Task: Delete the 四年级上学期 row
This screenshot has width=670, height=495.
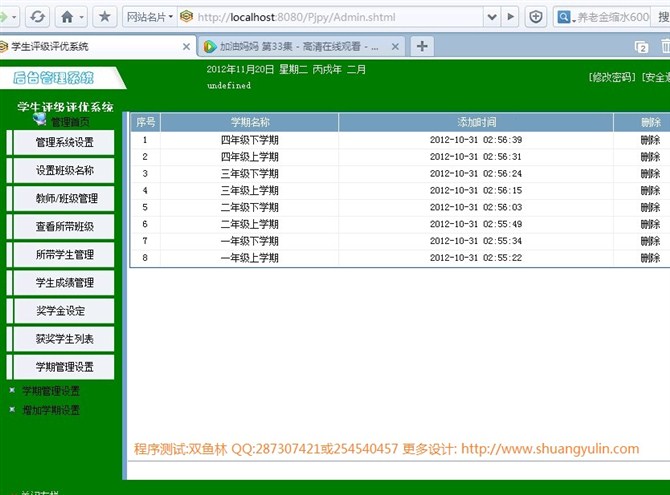Action: click(650, 156)
